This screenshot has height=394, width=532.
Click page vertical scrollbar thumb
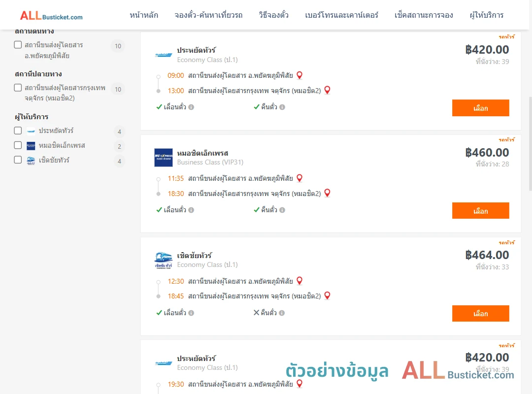530,144
